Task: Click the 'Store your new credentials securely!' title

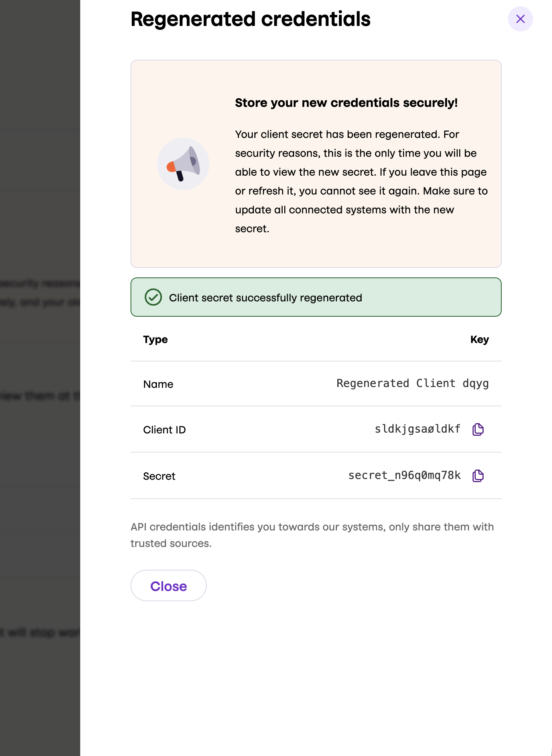Action: [346, 103]
